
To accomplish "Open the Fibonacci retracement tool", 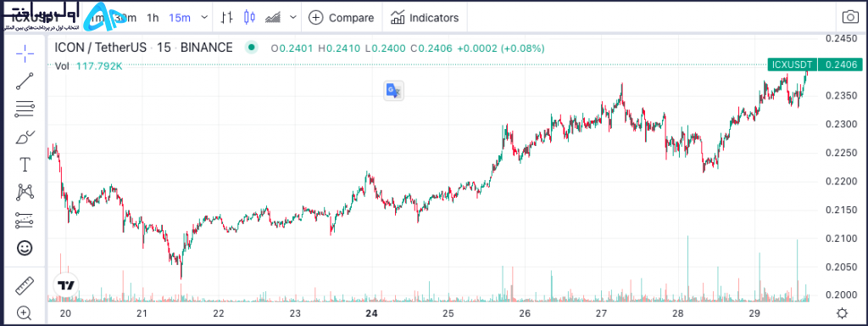I will click(x=25, y=109).
